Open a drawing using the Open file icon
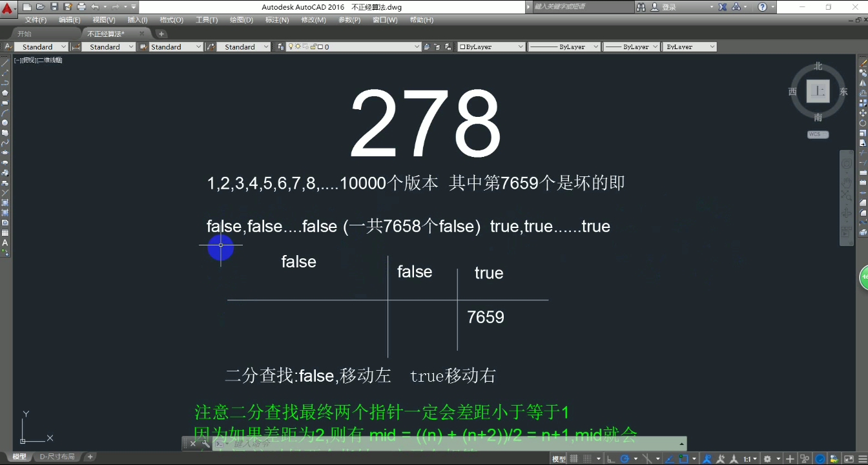 point(40,6)
